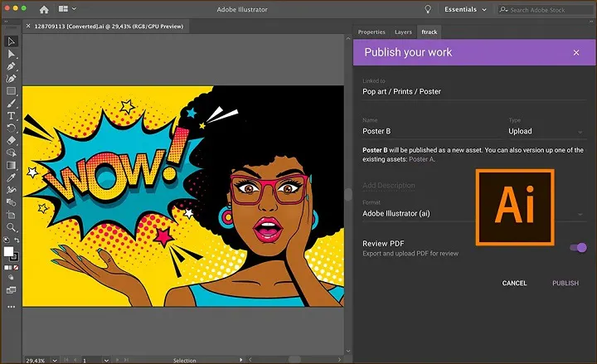The image size is (597, 364).
Task: Open Edit Toolbar three dots
Action: 11,307
